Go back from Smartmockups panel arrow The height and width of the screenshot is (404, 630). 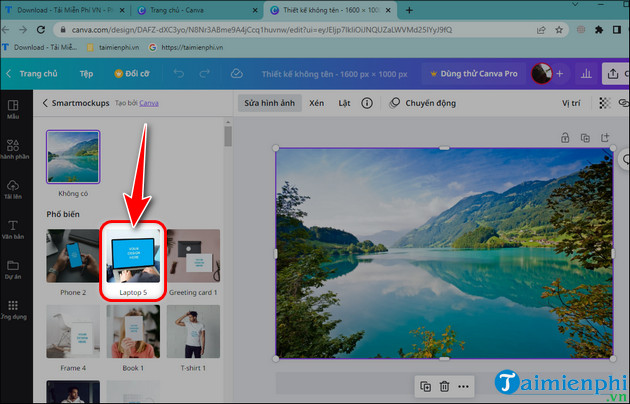pyautogui.click(x=45, y=103)
